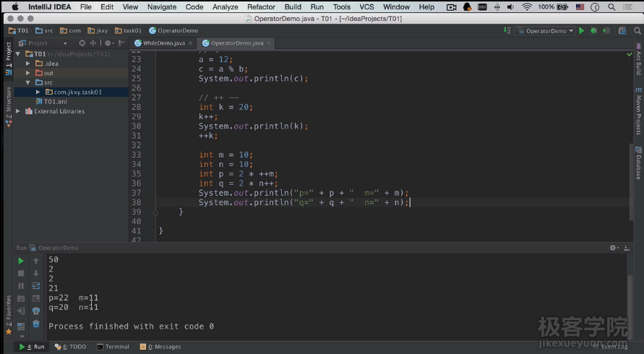
Task: Click scroll from source icon in Project panel
Action: (82, 43)
